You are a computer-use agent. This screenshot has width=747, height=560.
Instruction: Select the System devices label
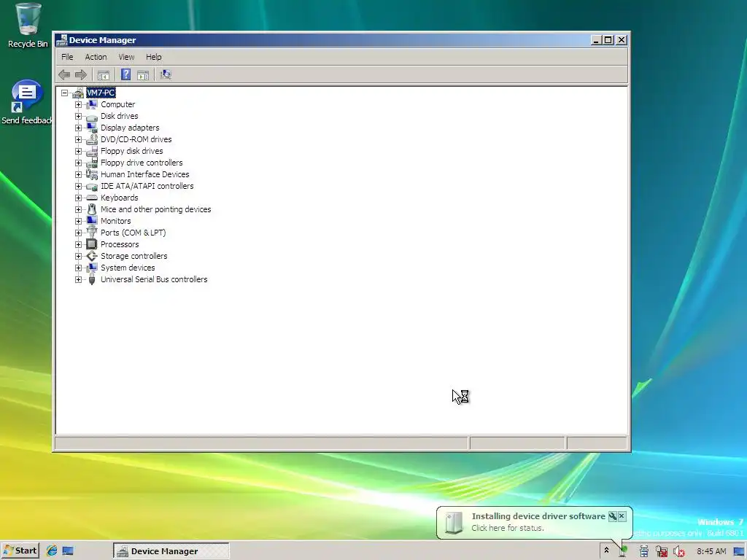128,268
